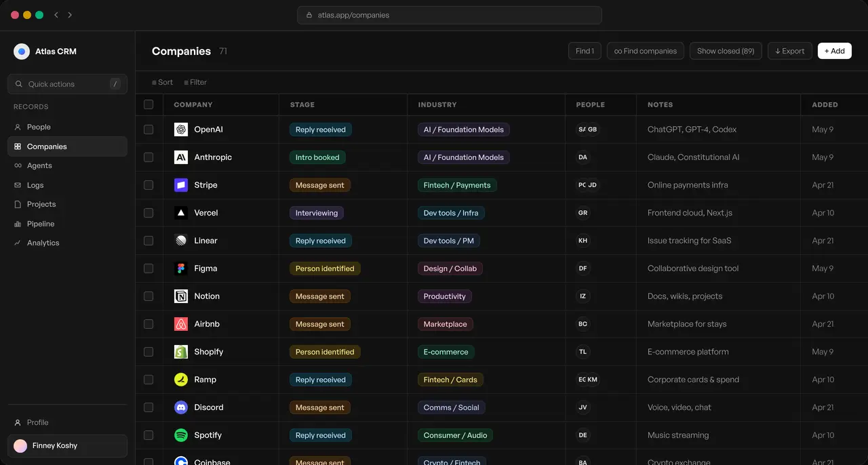Focus the Quick actions search field
This screenshot has width=868, height=465.
[67, 84]
